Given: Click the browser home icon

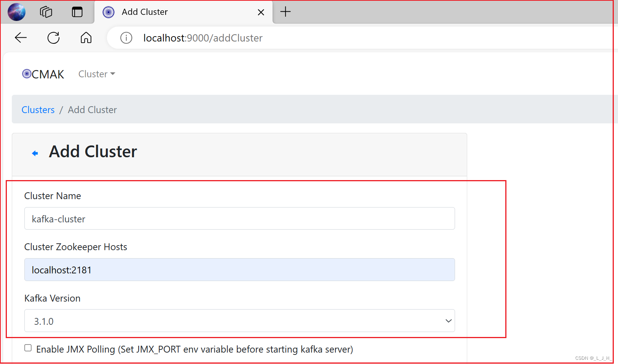Looking at the screenshot, I should [x=86, y=38].
